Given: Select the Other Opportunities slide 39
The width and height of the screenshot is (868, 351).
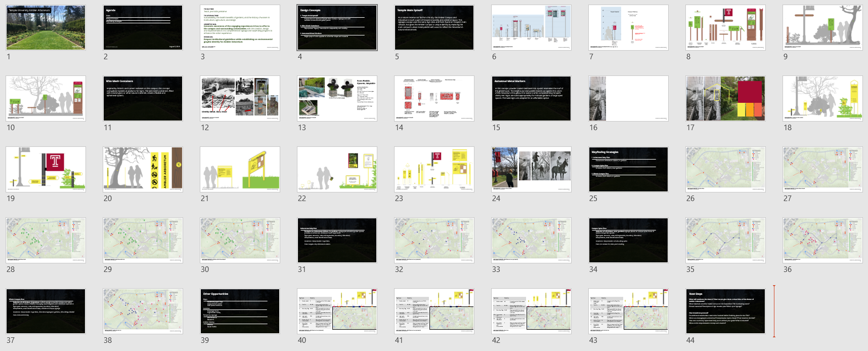Looking at the screenshot, I should [240, 311].
